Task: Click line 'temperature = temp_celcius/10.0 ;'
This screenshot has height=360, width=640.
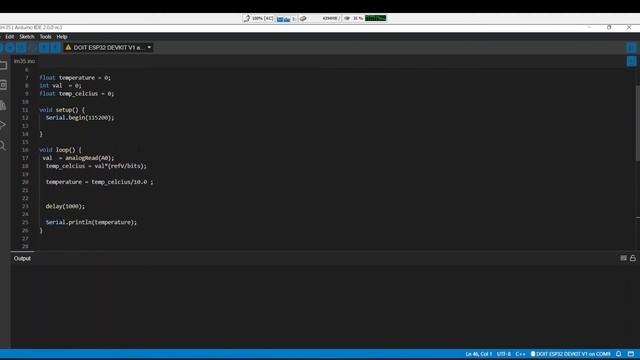Action: click(100, 182)
